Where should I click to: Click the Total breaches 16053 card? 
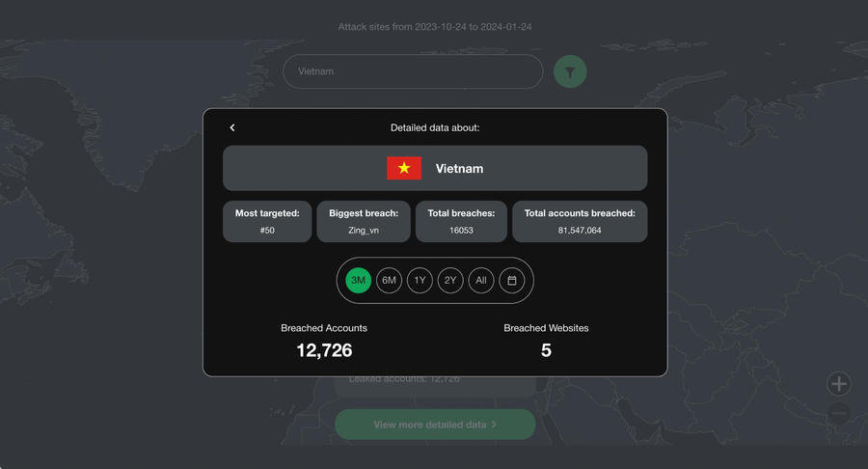click(x=461, y=222)
